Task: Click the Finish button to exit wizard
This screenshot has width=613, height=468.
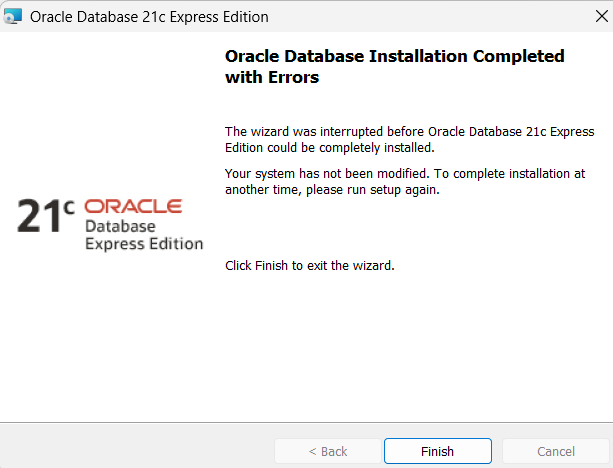Action: [x=437, y=451]
